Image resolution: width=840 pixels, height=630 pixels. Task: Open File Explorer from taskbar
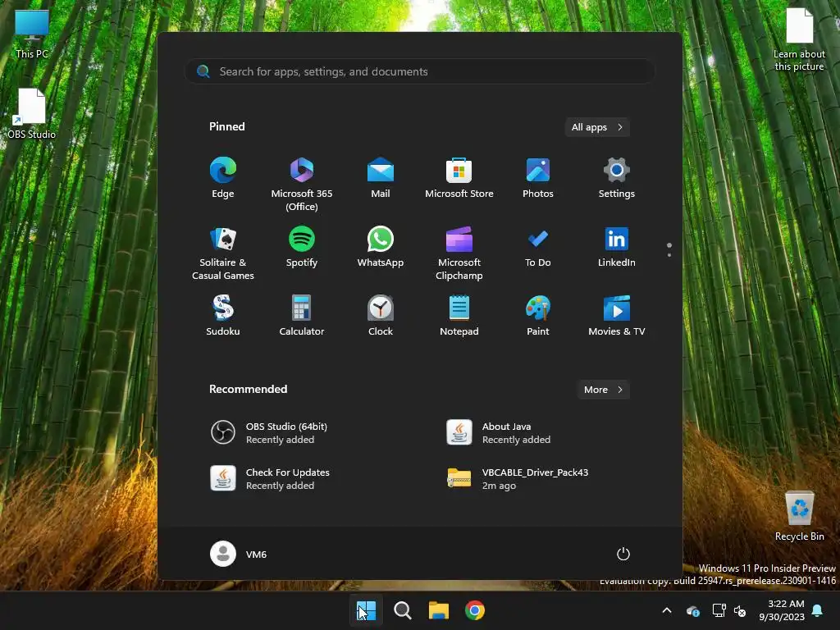pyautogui.click(x=439, y=610)
